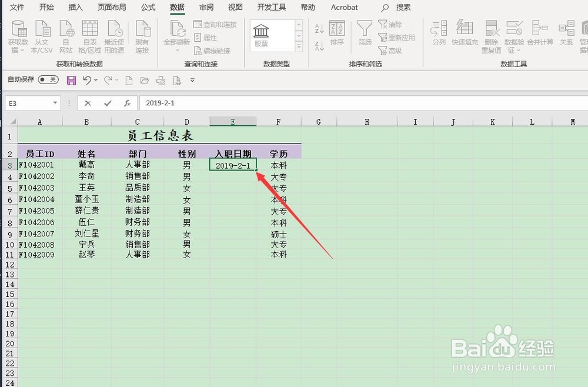This screenshot has height=387, width=588.
Task: Select row 3 header
Action: [x=10, y=165]
